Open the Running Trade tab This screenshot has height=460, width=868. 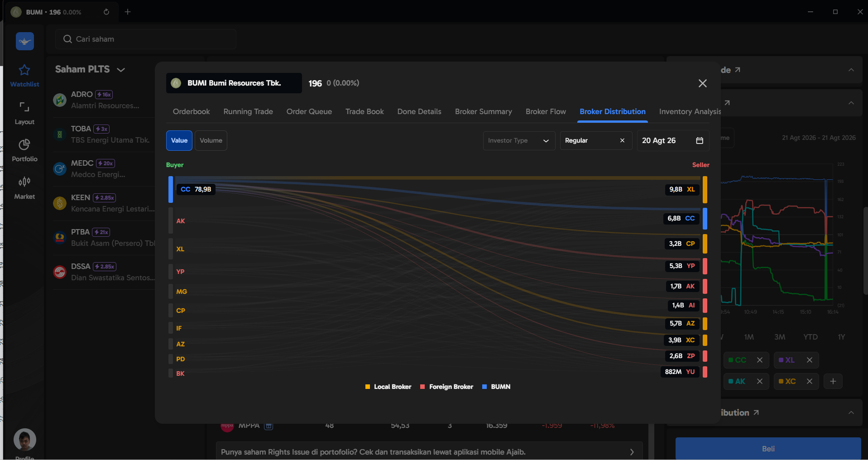(x=248, y=111)
